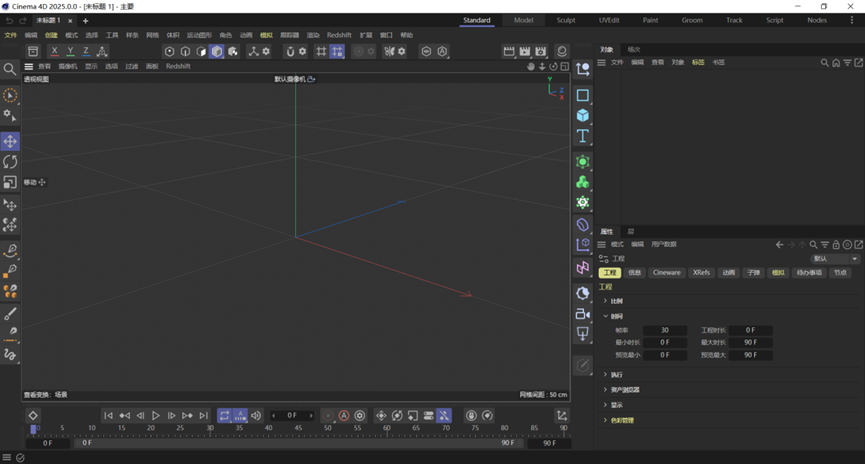Click the timeline playhead at frame 0
Image resolution: width=865 pixels, height=464 pixels.
33,429
